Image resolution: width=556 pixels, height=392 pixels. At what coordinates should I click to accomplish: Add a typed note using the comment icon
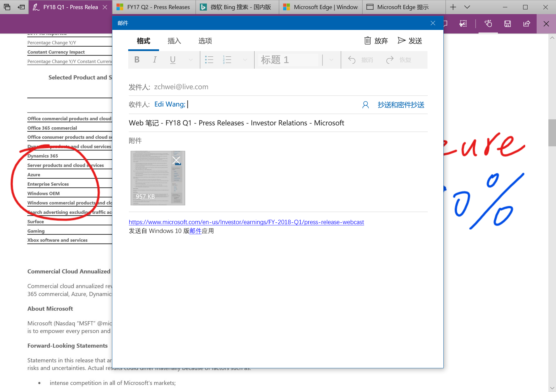pos(445,23)
